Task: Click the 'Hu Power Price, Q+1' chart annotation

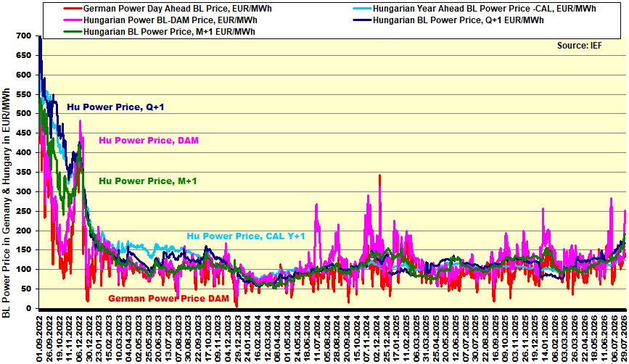Action: point(115,107)
